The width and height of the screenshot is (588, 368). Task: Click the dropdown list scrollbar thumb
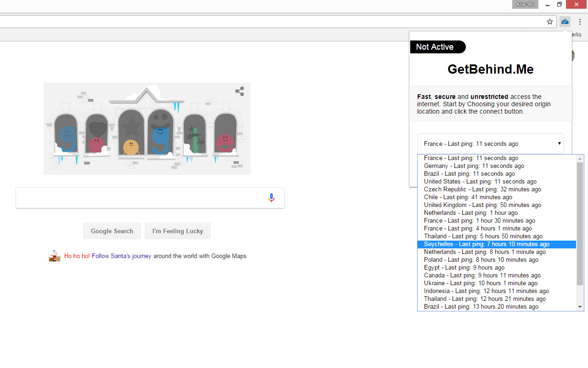[580, 224]
